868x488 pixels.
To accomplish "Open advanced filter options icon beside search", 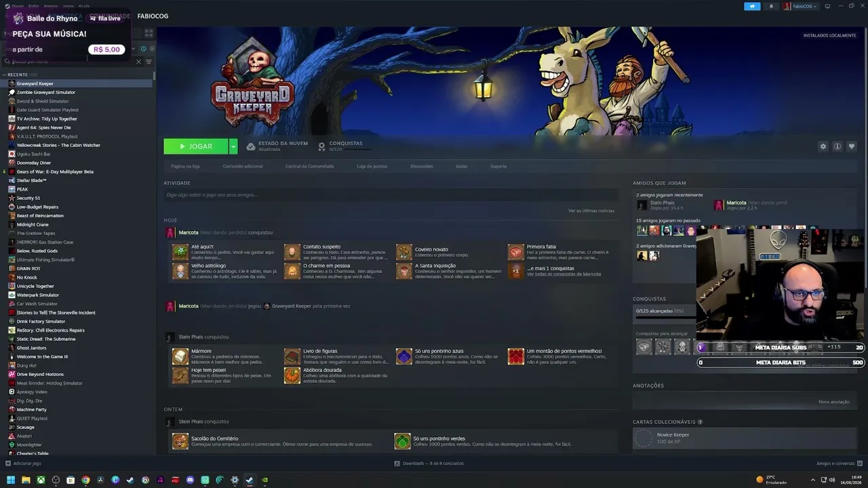I will (149, 62).
